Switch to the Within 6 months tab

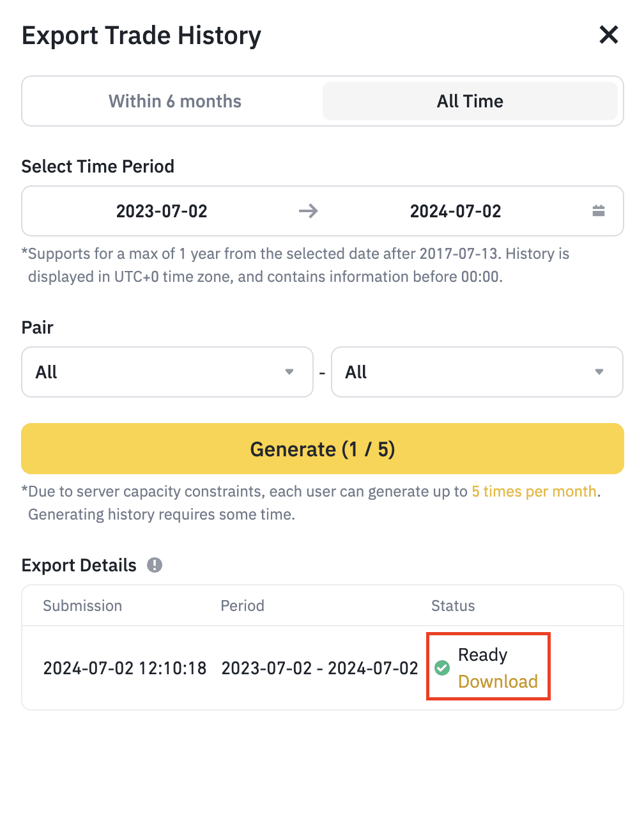click(174, 101)
